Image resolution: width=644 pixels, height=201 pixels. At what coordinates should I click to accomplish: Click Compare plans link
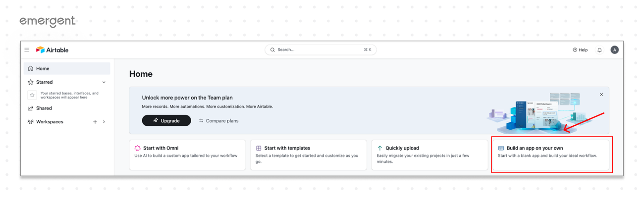pos(218,121)
